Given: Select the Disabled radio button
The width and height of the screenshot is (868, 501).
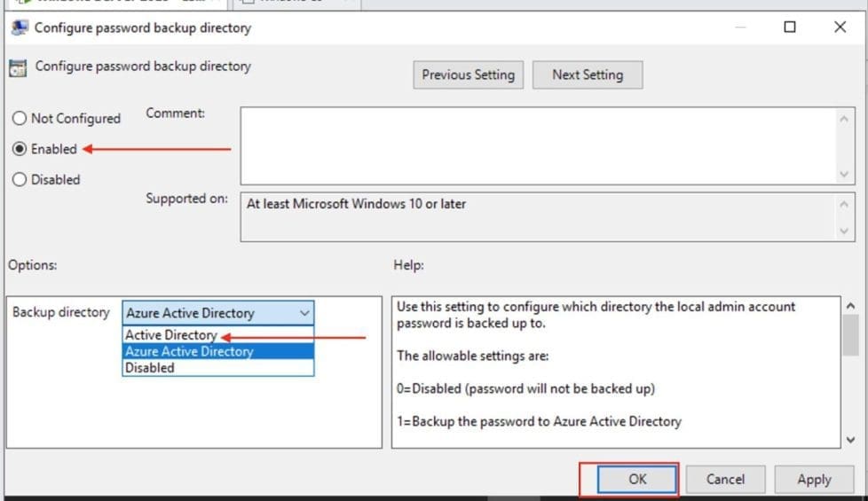Looking at the screenshot, I should coord(20,180).
